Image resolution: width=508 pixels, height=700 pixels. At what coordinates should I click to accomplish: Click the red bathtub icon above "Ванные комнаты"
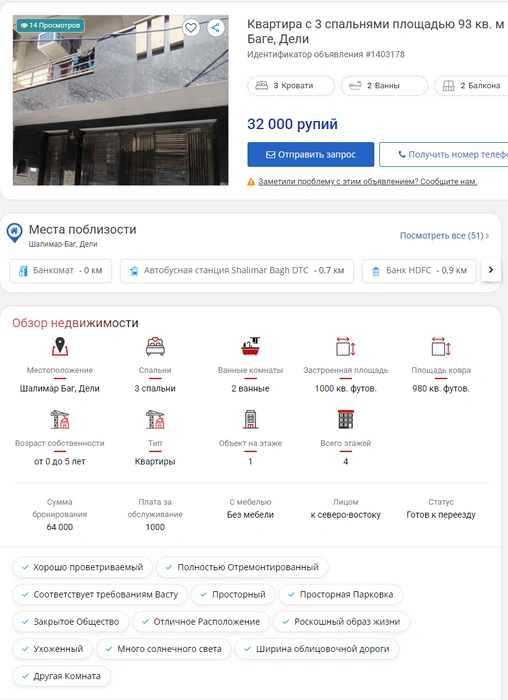coord(250,346)
